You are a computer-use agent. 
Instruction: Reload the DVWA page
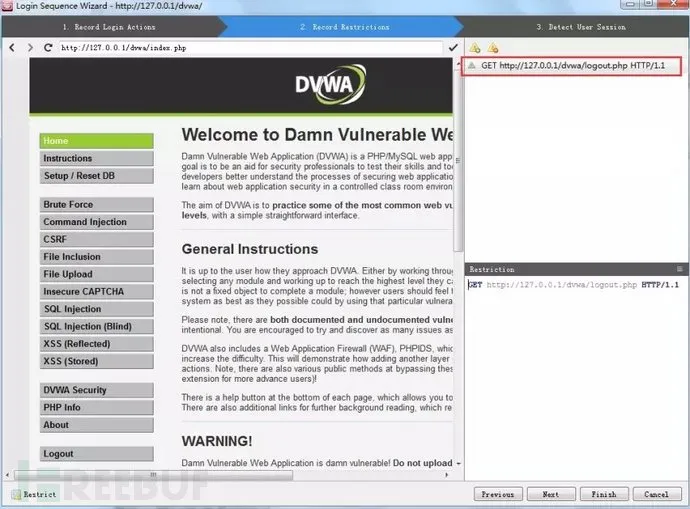(x=48, y=48)
